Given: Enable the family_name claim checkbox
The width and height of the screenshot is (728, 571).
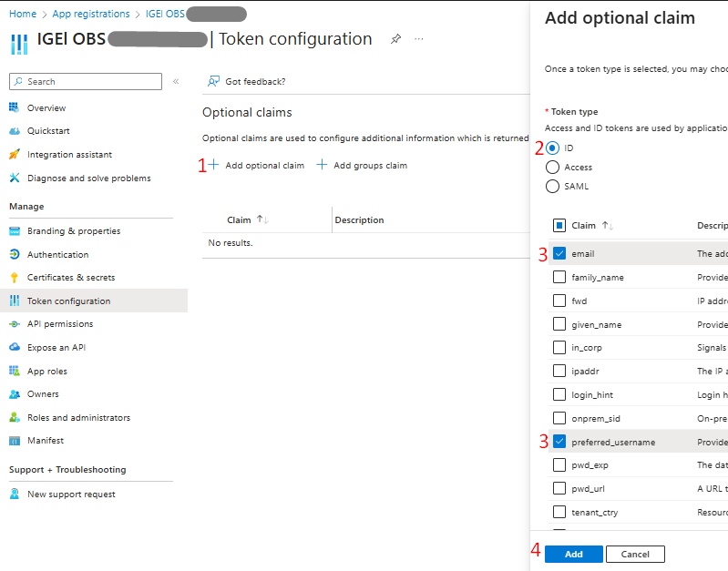Looking at the screenshot, I should coord(559,277).
